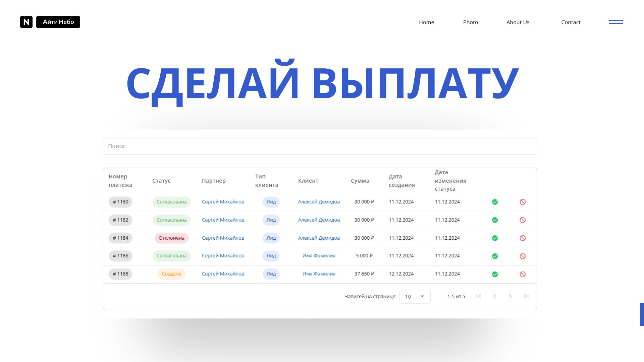
Task: Open records per page dropdown
Action: 415,297
